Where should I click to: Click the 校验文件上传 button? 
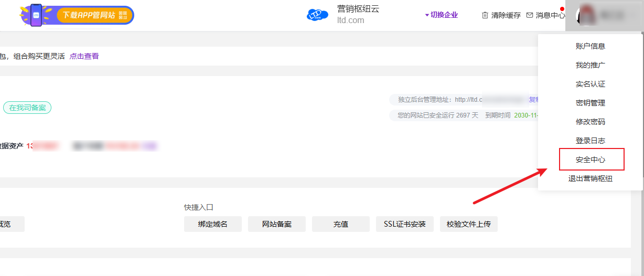pyautogui.click(x=468, y=224)
